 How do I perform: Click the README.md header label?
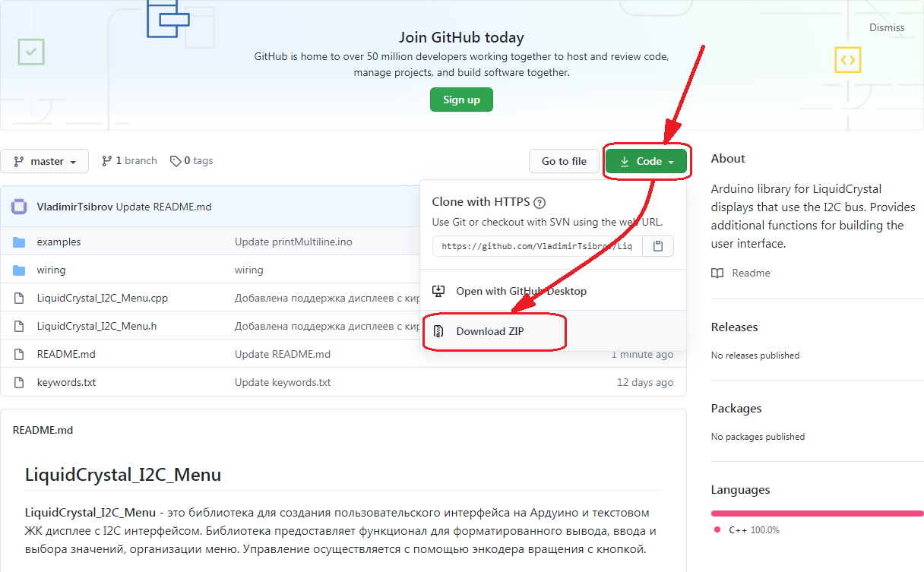(x=43, y=430)
